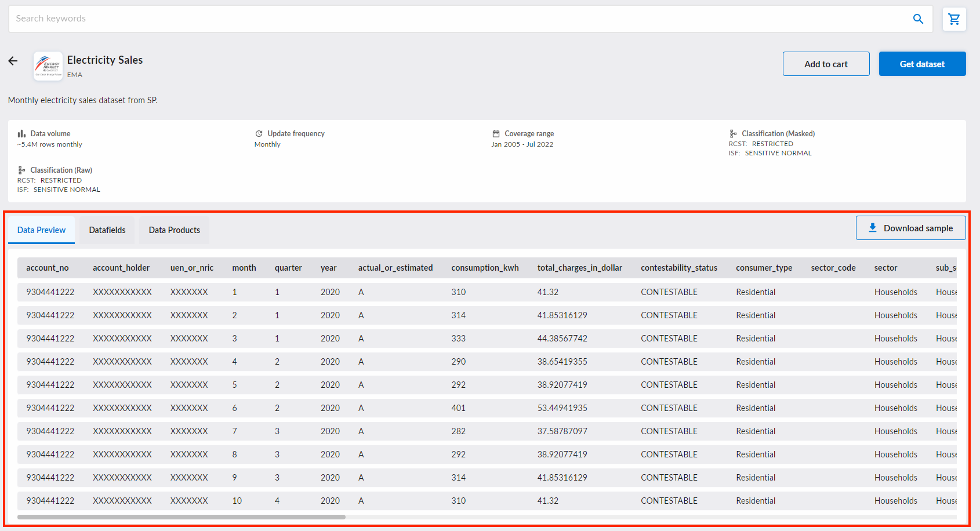Click the download arrow icon in Download sample

click(x=872, y=228)
